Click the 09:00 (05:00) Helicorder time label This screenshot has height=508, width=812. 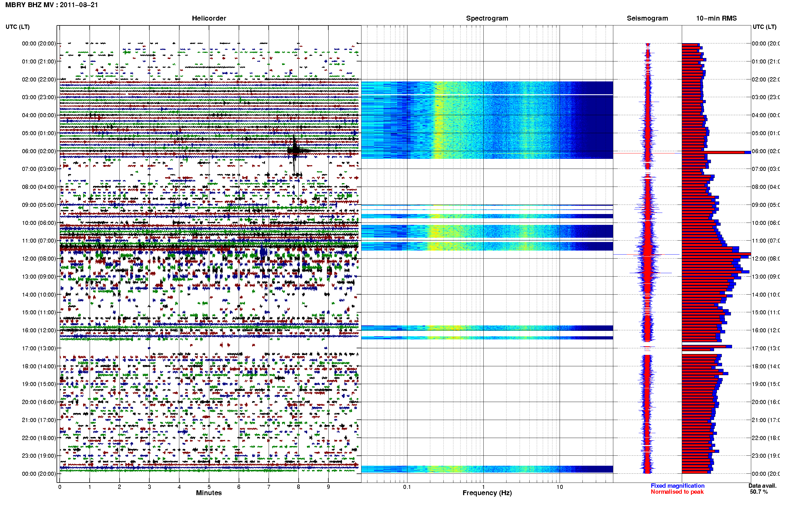click(39, 205)
